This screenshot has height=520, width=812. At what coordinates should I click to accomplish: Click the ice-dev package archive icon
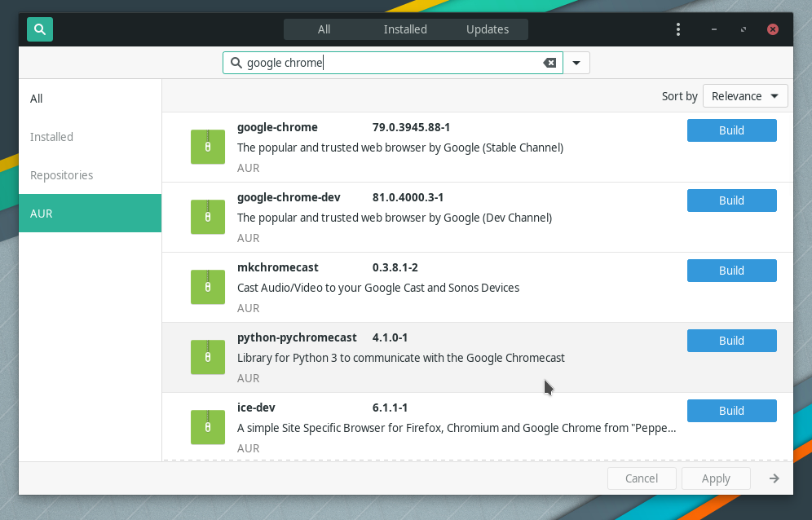pos(208,427)
